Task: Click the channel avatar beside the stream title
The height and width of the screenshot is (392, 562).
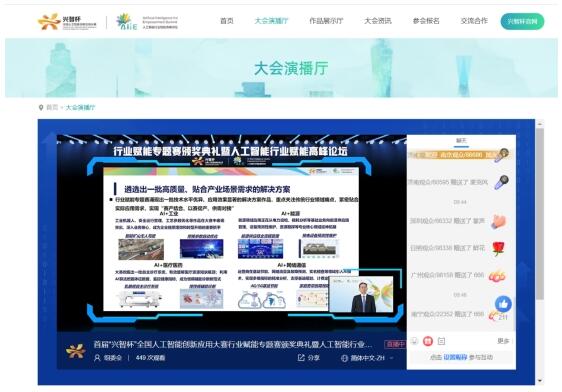Action: (x=76, y=351)
